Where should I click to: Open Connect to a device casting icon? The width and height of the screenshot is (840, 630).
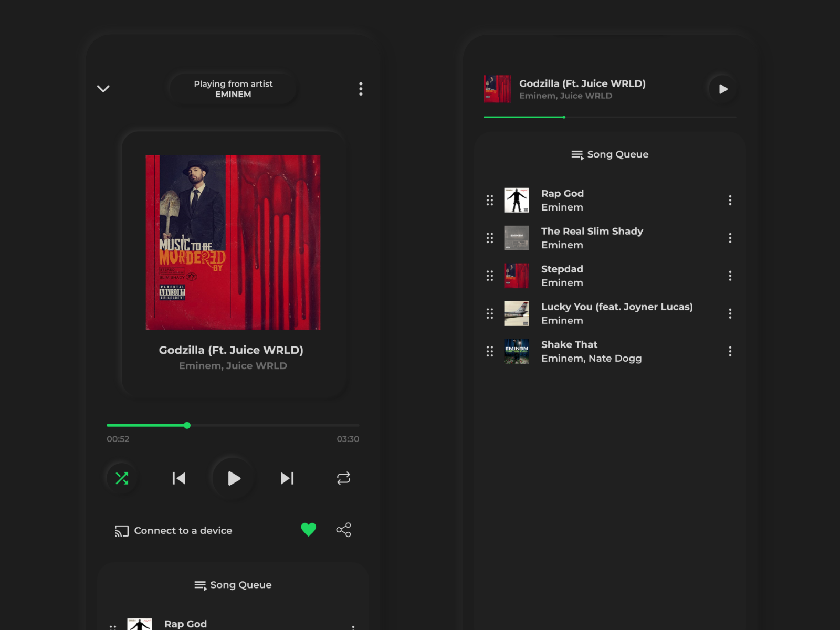(x=121, y=531)
